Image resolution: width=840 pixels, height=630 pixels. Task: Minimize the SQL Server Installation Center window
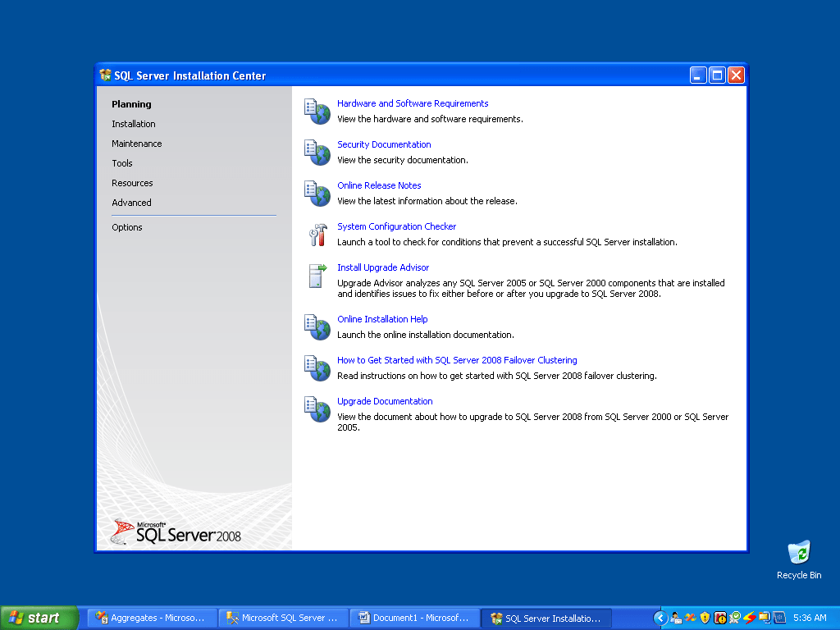pyautogui.click(x=697, y=75)
